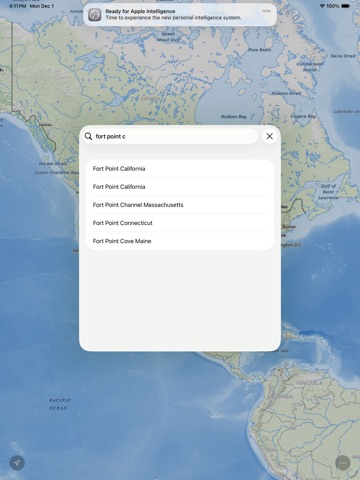Screen dimensions: 360x480
Task: Select the Fort Point California result above Channel Massachusetts
Action: click(180, 187)
